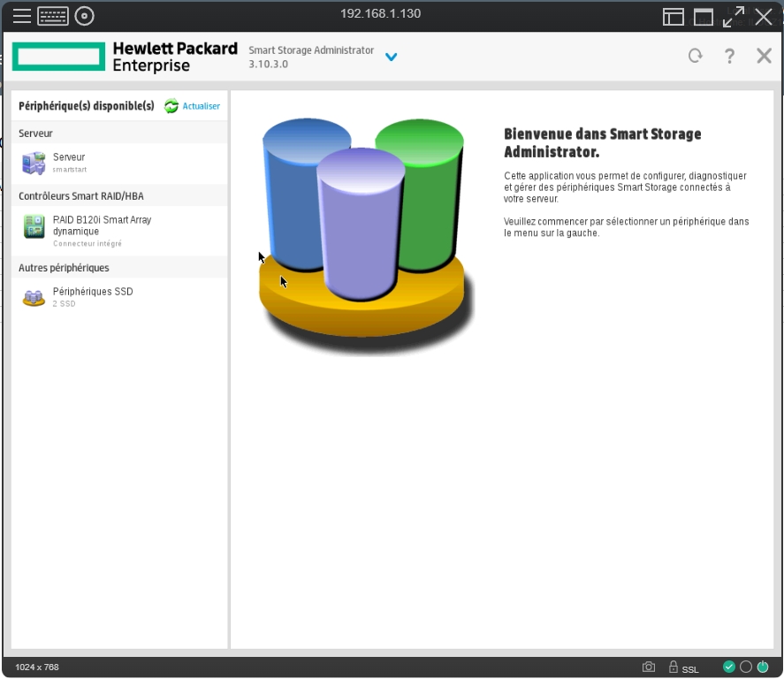The image size is (784, 679).
Task: Click the Périphériques SSD icon
Action: click(x=34, y=297)
